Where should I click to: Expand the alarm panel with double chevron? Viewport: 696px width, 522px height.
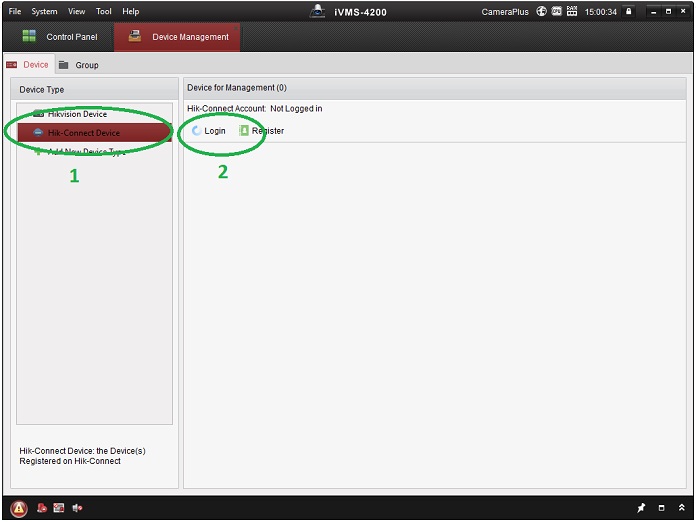682,508
